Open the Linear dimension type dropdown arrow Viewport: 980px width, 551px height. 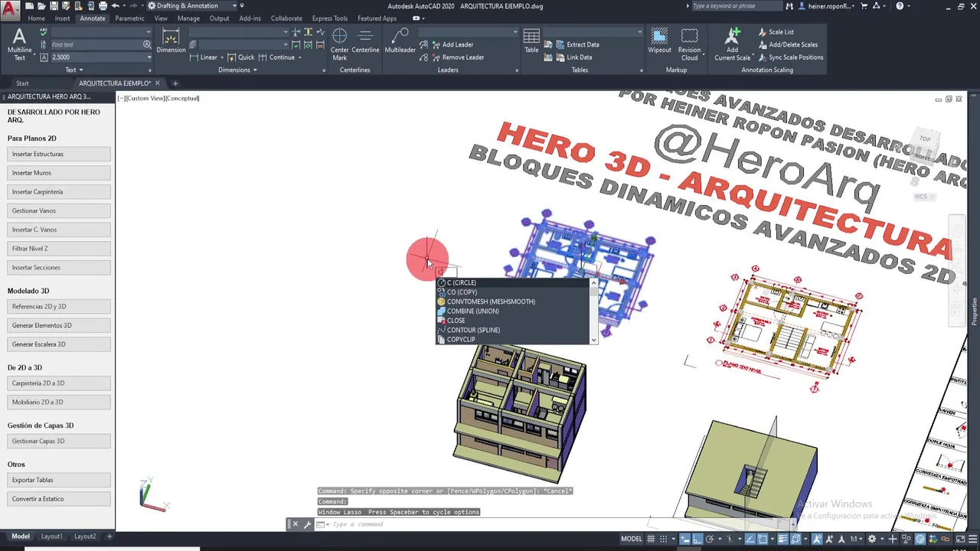pyautogui.click(x=222, y=57)
